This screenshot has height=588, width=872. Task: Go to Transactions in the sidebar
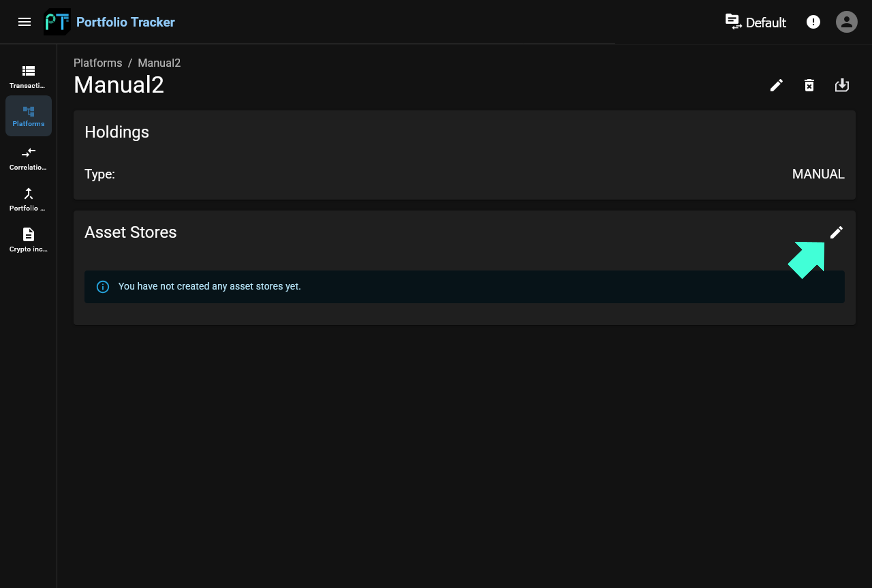pyautogui.click(x=29, y=77)
